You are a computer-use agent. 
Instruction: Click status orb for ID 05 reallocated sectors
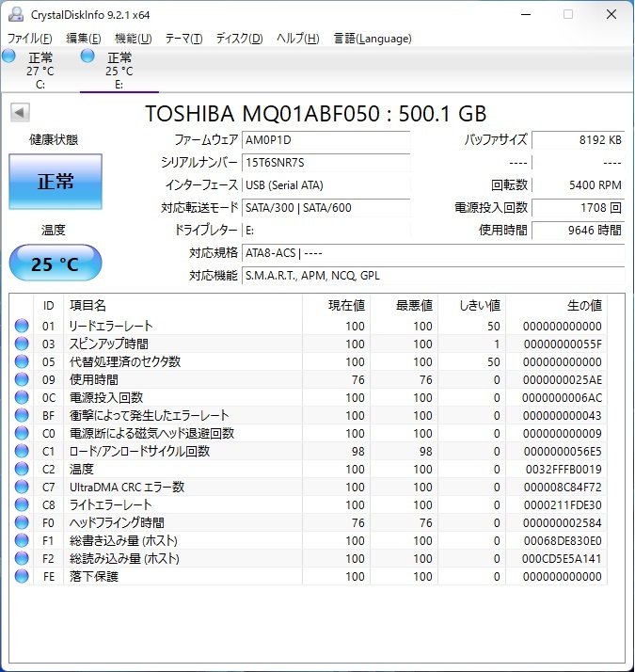[22, 361]
